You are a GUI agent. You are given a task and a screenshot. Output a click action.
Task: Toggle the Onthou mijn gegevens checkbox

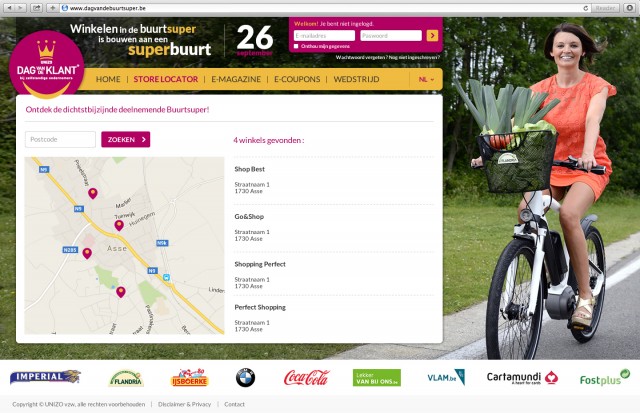tap(296, 46)
